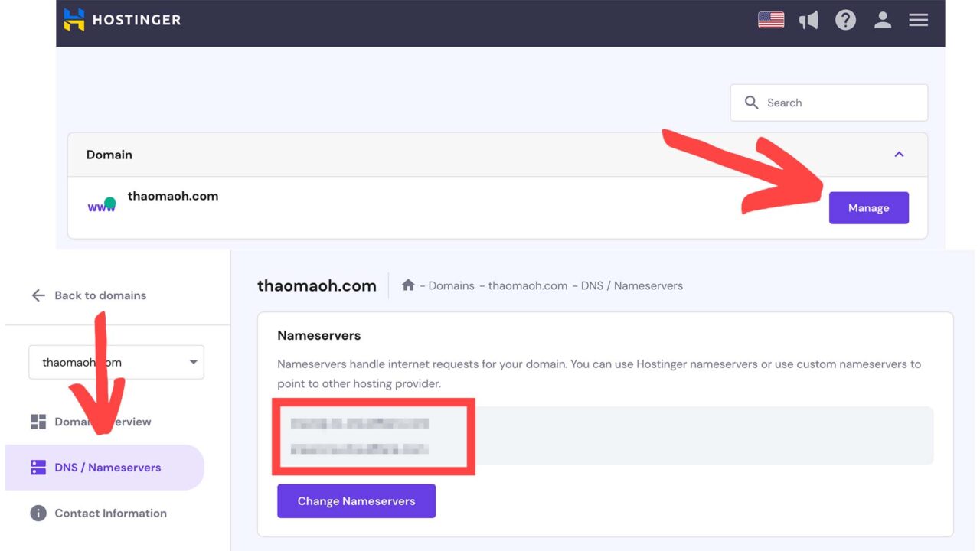Image resolution: width=980 pixels, height=551 pixels.
Task: Click the magnifier icon in the search box
Action: tap(751, 102)
